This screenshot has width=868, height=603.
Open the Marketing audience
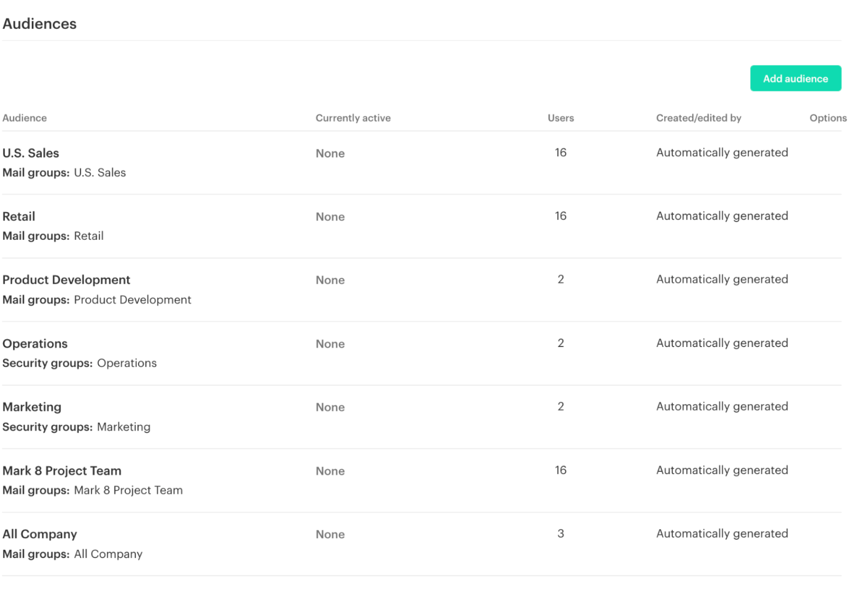point(32,407)
